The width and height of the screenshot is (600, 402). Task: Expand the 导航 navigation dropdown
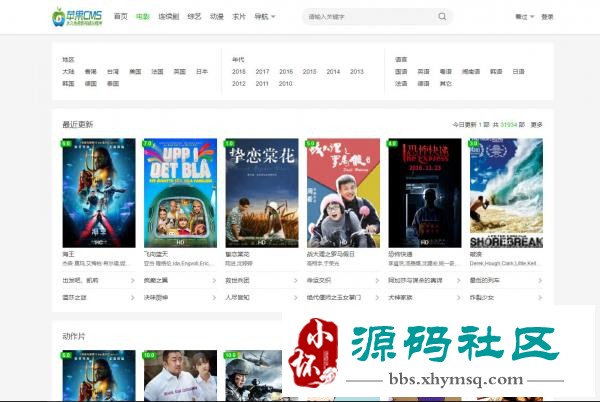(x=265, y=16)
